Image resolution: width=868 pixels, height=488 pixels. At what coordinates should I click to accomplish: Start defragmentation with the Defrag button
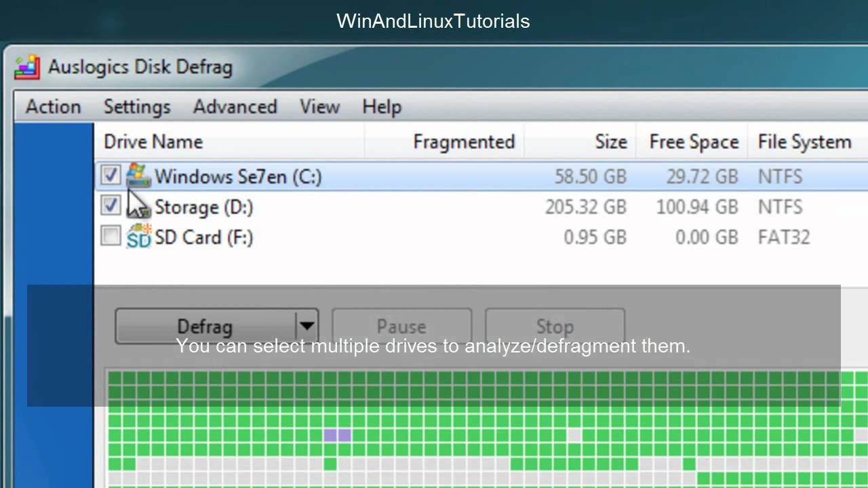point(205,326)
